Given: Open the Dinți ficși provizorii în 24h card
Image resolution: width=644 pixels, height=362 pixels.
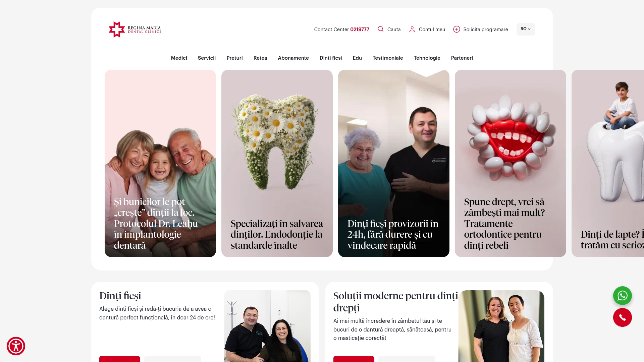Looking at the screenshot, I should click(x=394, y=163).
